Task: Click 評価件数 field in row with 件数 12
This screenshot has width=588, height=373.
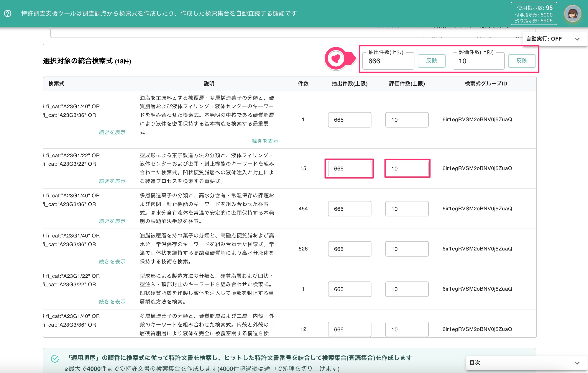Action: click(x=407, y=329)
